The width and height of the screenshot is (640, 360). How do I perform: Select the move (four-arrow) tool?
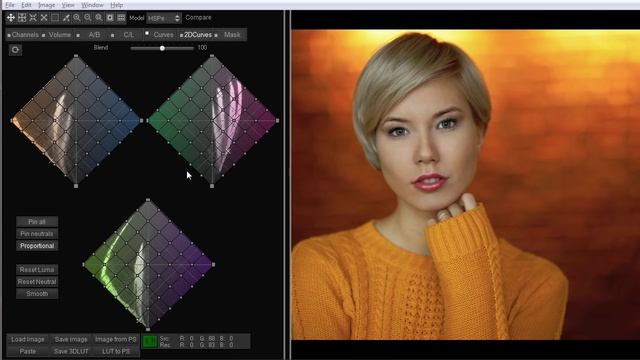tap(11, 18)
